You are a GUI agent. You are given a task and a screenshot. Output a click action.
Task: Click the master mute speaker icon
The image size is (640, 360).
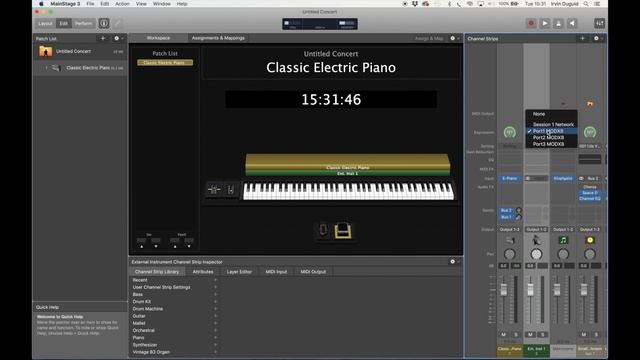coord(572,23)
